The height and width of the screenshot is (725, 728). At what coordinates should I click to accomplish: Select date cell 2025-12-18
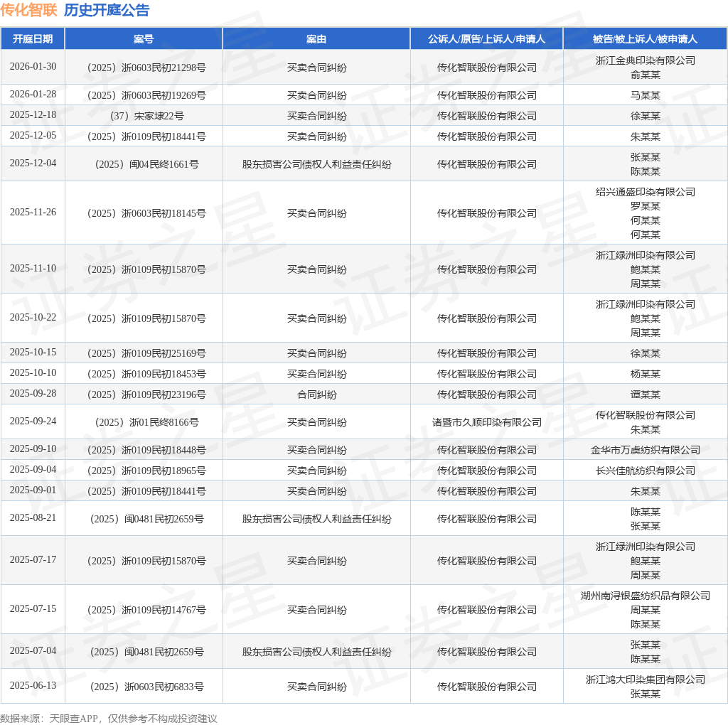pyautogui.click(x=33, y=114)
